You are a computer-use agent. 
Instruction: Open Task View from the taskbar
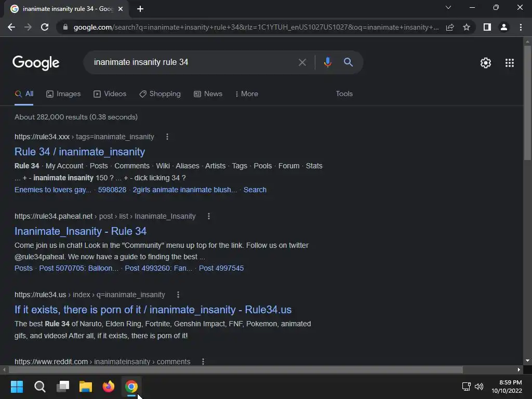coord(63,387)
